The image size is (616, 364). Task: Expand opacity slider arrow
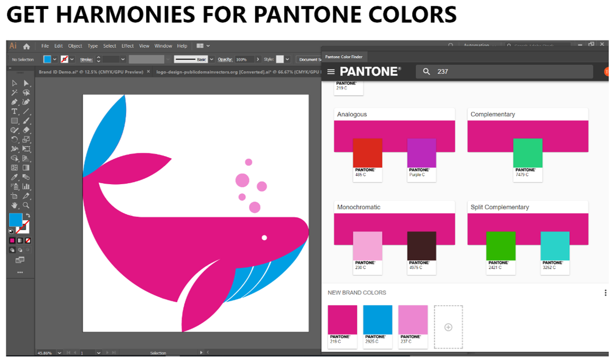(x=258, y=59)
